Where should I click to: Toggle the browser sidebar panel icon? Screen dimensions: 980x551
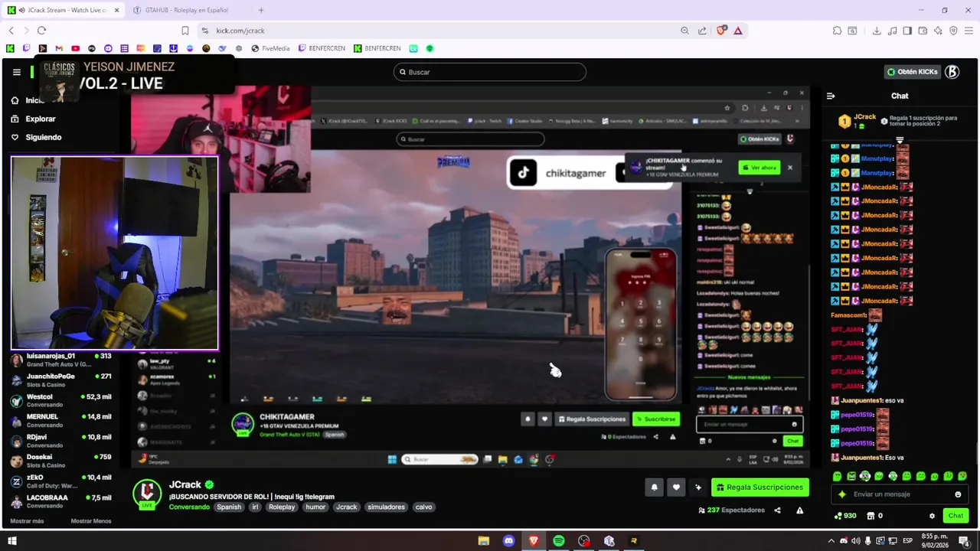(x=907, y=31)
